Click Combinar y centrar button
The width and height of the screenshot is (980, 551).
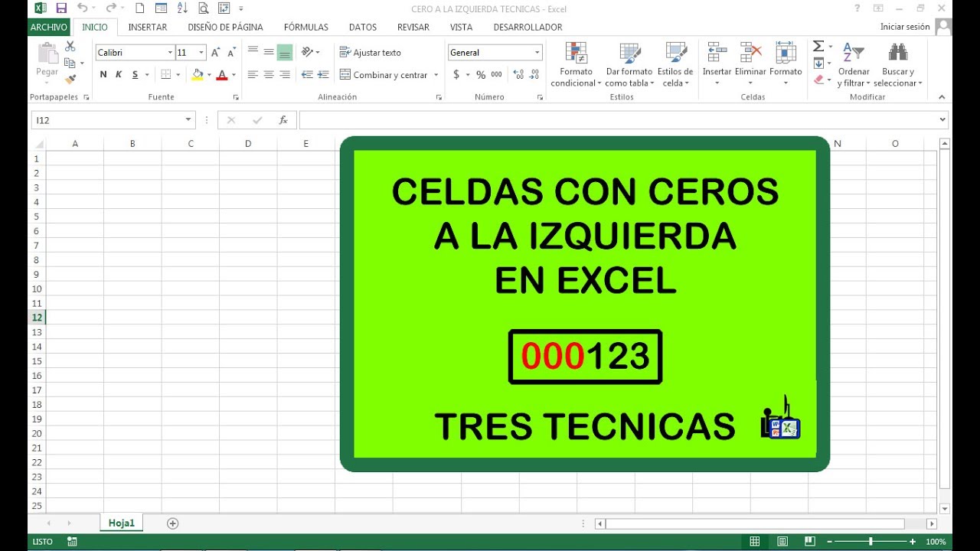384,75
